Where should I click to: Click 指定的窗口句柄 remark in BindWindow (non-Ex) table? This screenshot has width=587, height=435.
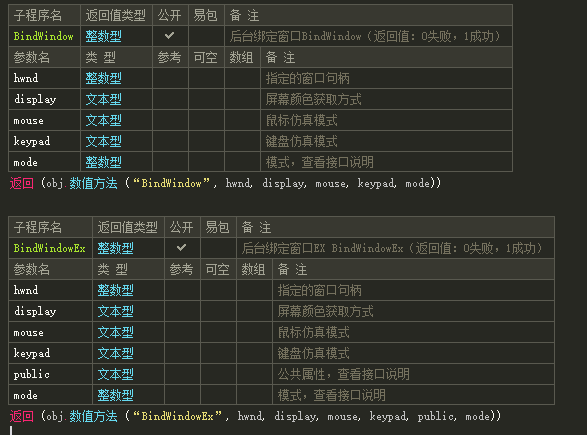(x=307, y=78)
